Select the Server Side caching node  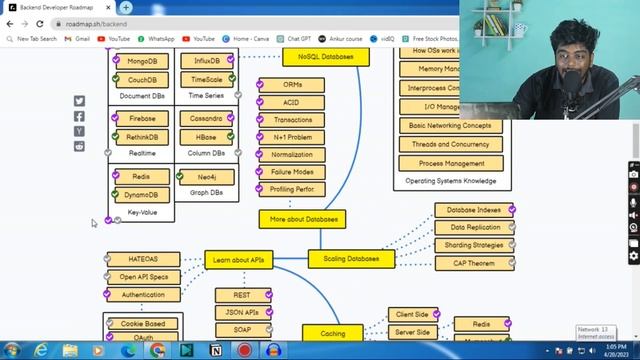[413, 333]
